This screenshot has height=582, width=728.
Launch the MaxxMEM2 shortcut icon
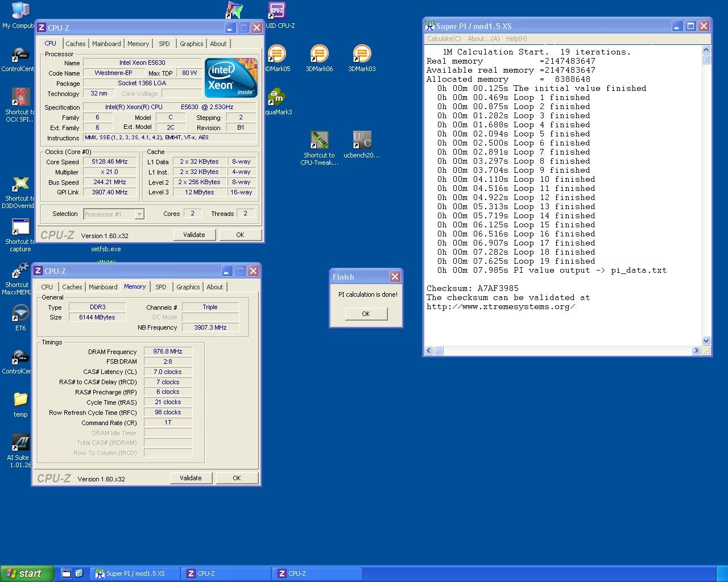tap(20, 271)
